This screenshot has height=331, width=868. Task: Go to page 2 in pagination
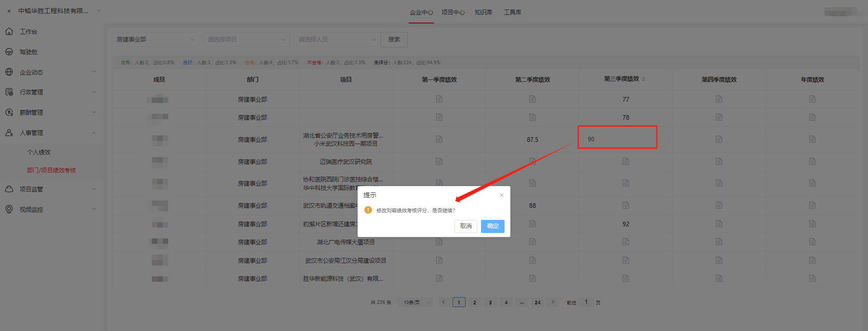(475, 303)
